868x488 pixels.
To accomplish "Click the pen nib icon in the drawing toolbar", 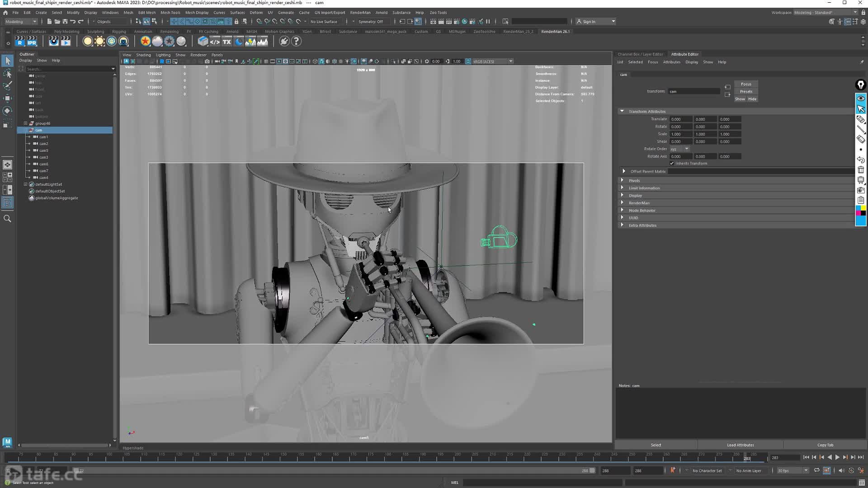I will [861, 84].
